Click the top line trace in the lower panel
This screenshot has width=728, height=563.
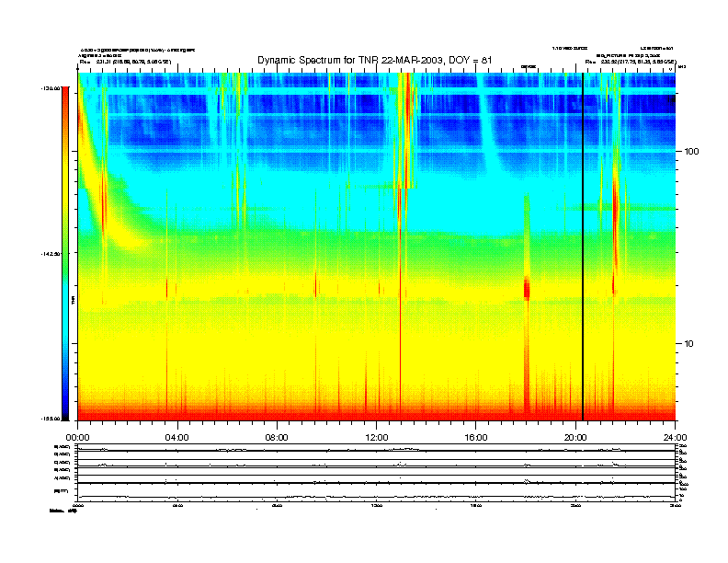click(376, 450)
